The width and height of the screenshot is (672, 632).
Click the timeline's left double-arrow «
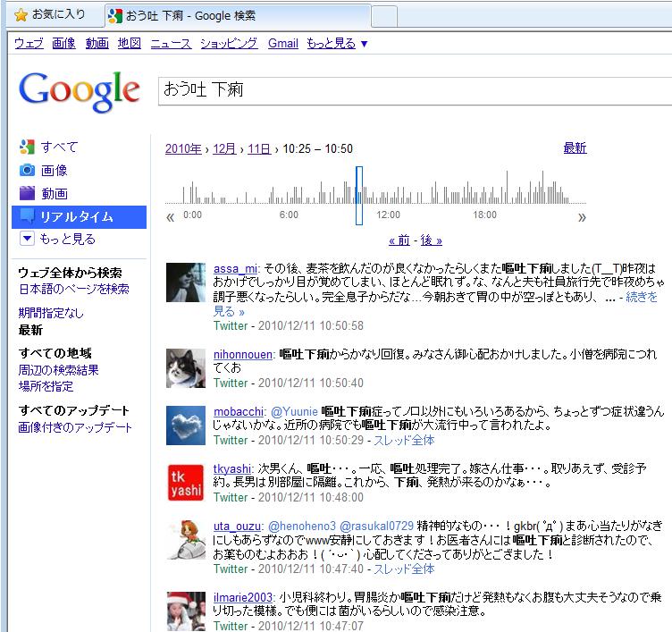click(x=170, y=217)
